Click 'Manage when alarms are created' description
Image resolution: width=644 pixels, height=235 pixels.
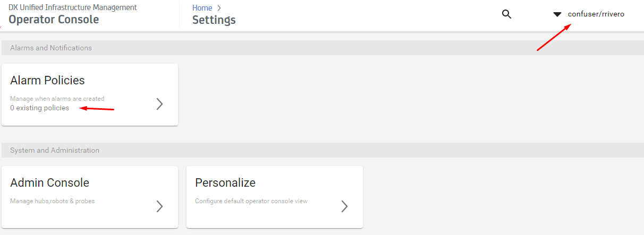(x=57, y=99)
